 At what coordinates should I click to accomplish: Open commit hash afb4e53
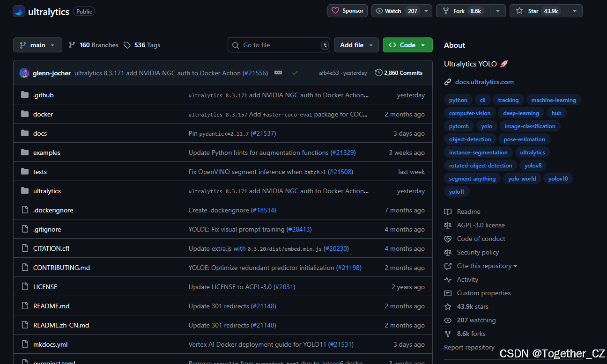tap(329, 73)
